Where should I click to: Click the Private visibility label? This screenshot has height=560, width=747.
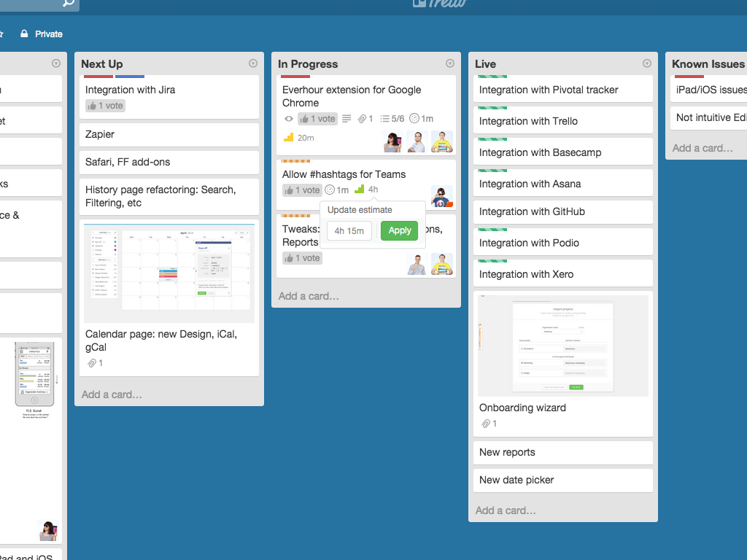(x=41, y=34)
